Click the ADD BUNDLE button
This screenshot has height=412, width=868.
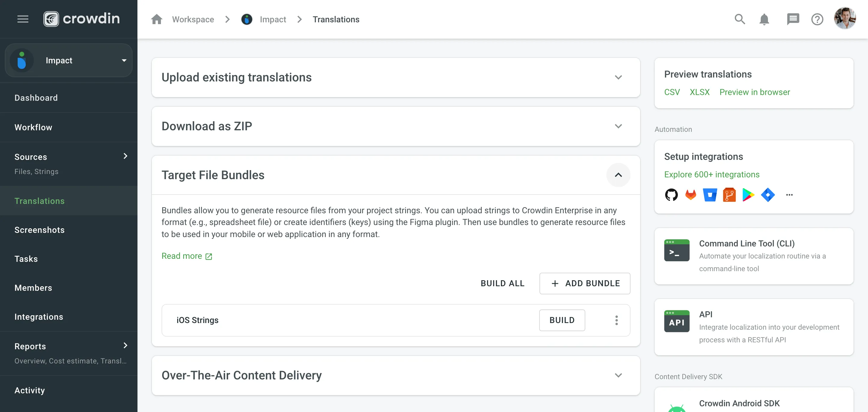tap(585, 284)
